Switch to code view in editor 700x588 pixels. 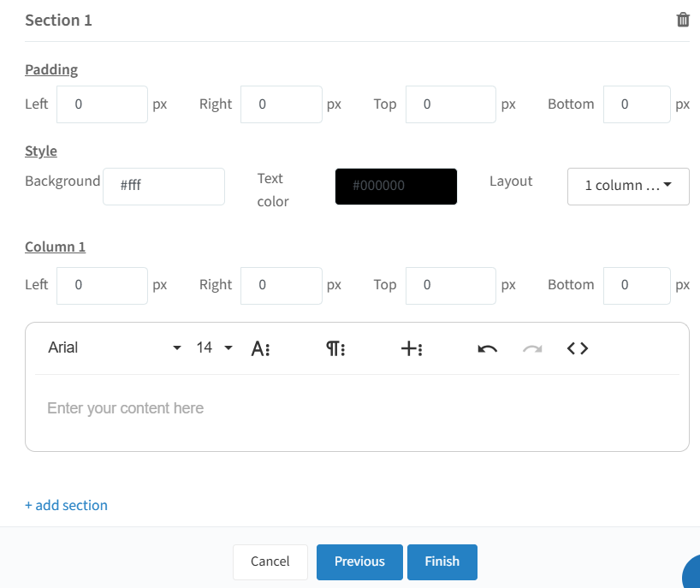pyautogui.click(x=578, y=348)
